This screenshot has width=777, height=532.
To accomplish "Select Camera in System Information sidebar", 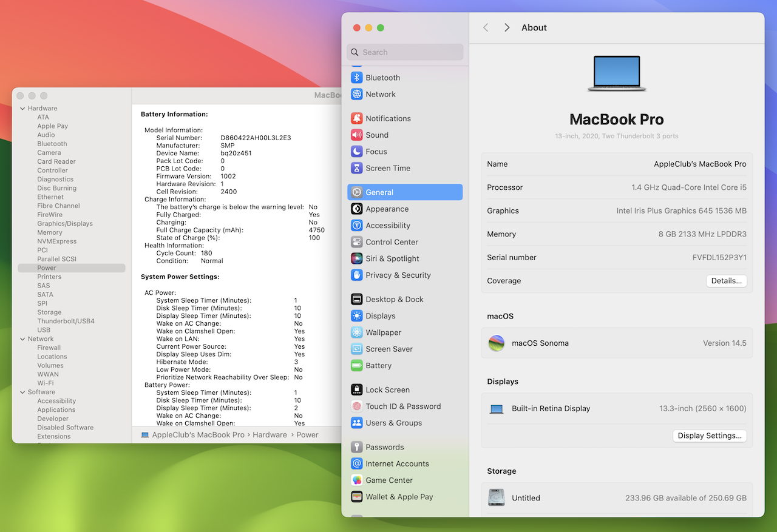I will coord(49,153).
